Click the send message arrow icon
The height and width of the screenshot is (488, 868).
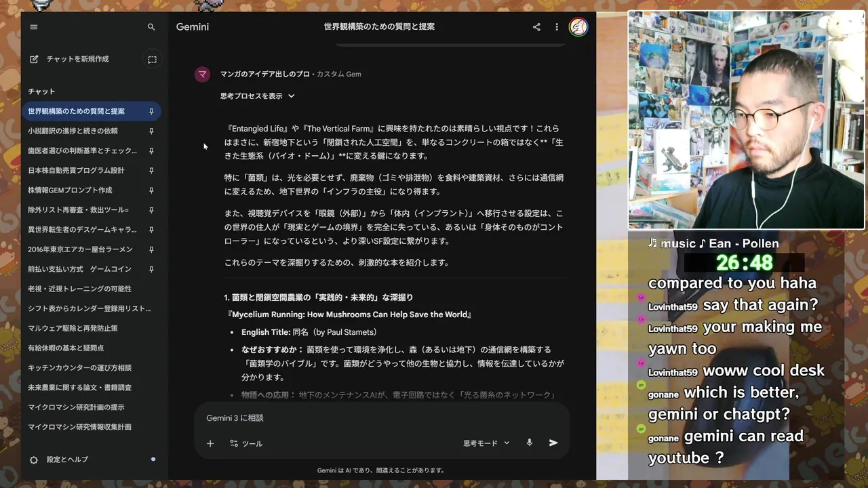point(553,443)
